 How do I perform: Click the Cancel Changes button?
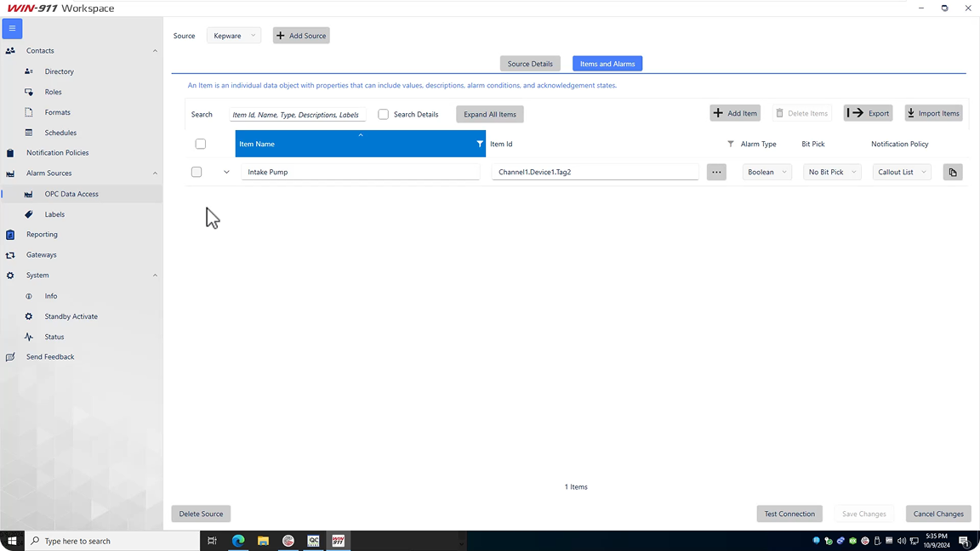[938, 514]
